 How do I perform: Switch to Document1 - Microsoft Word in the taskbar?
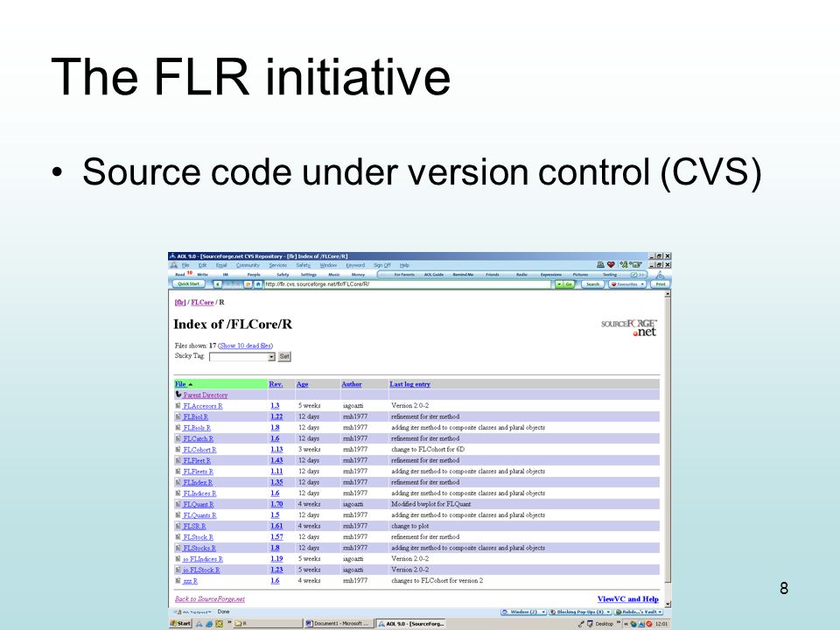(x=339, y=624)
